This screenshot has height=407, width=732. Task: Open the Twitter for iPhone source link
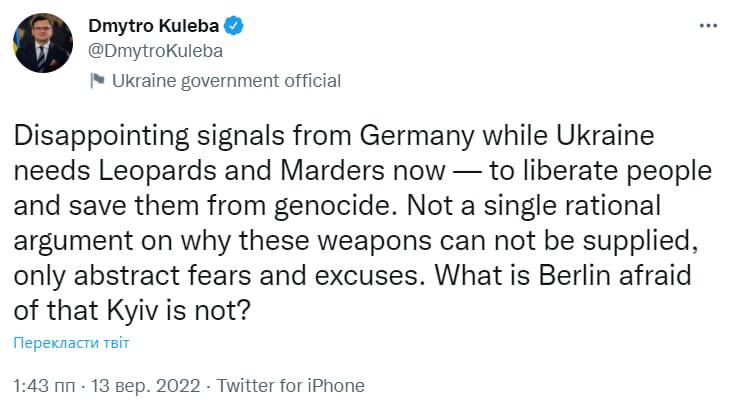[x=291, y=385]
